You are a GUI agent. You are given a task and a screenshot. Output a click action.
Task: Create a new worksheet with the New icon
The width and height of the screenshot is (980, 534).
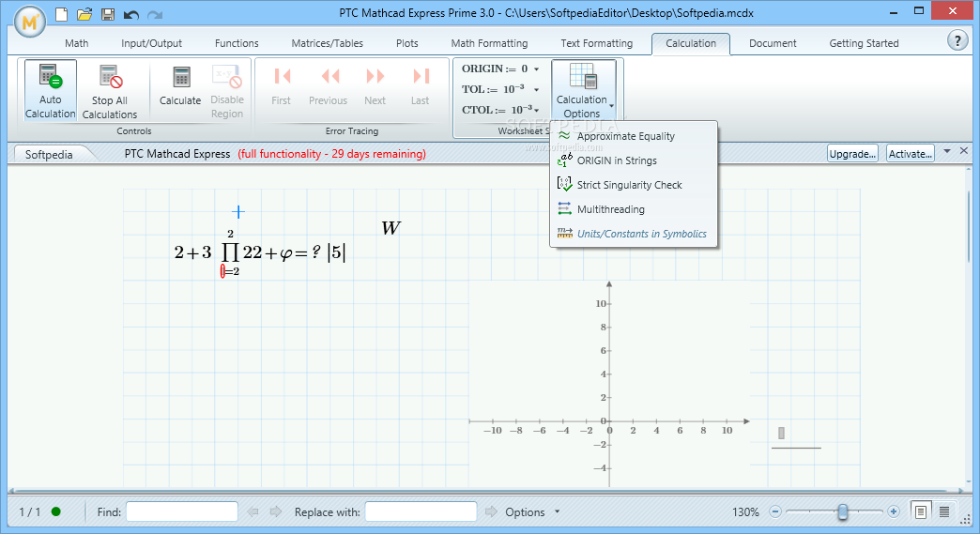(61, 14)
